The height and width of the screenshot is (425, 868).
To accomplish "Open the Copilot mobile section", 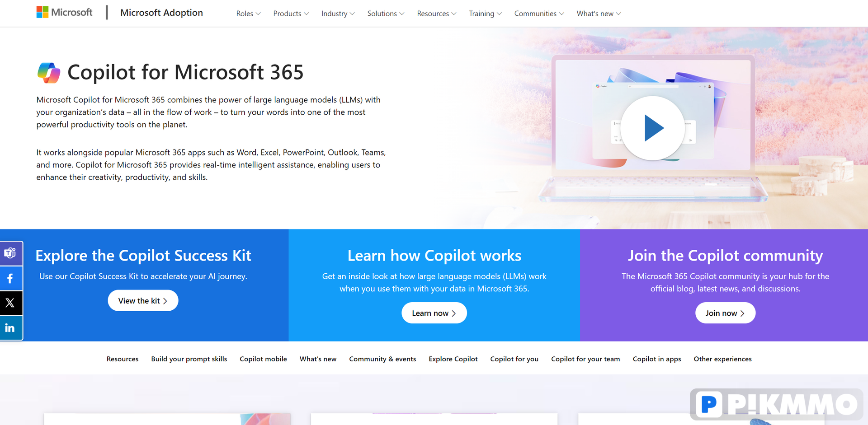I will point(263,359).
